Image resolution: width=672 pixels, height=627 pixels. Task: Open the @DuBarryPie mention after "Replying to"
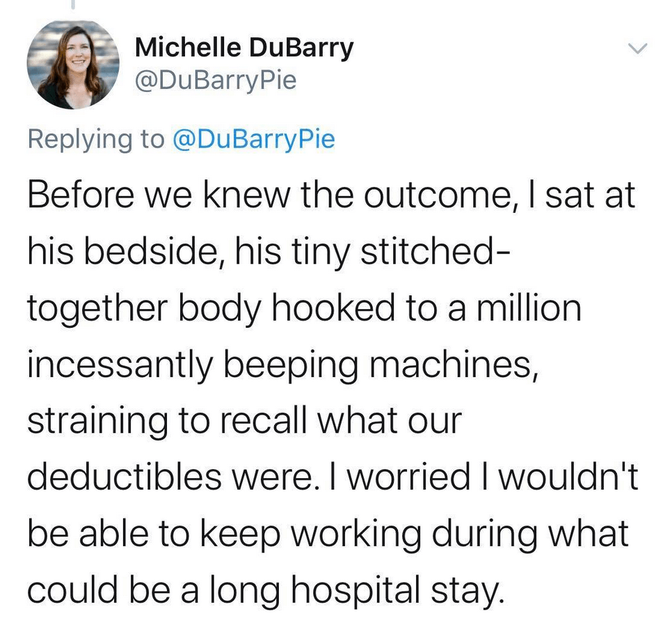tap(253, 139)
